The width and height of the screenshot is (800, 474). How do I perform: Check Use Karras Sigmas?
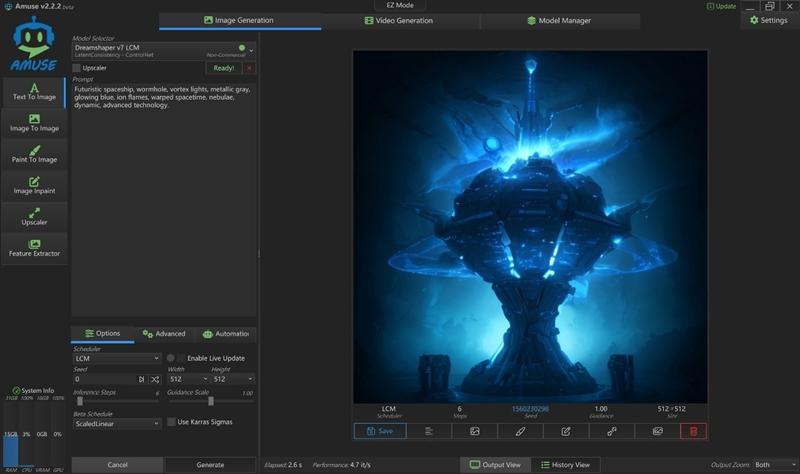[170, 422]
